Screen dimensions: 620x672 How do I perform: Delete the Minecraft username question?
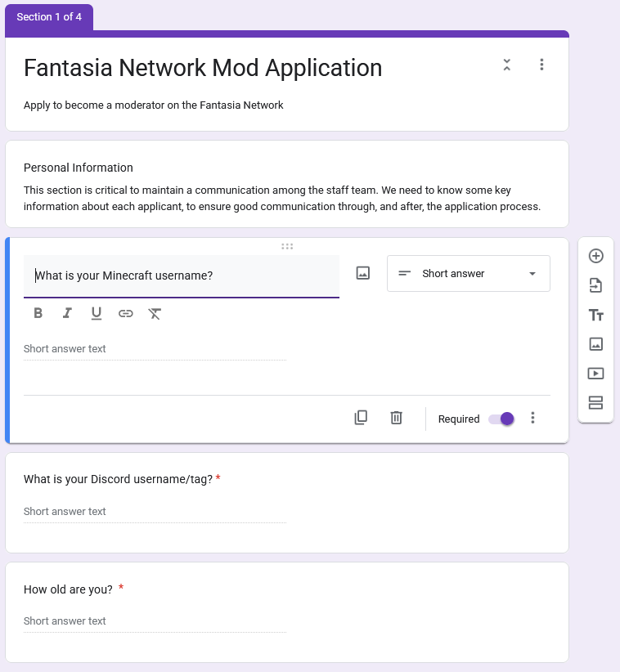point(396,418)
